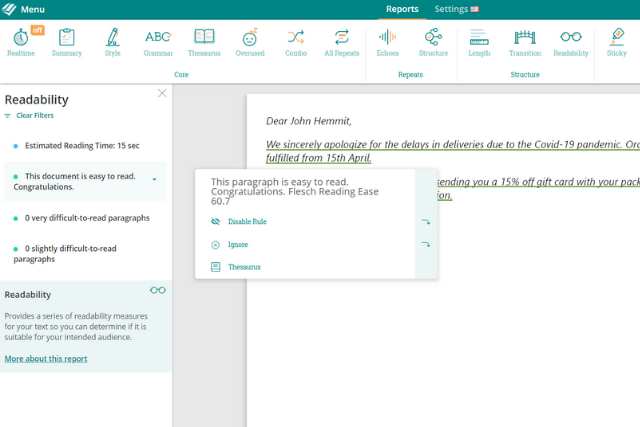Open the Summary report
Viewport: 640px width, 427px height.
[67, 42]
